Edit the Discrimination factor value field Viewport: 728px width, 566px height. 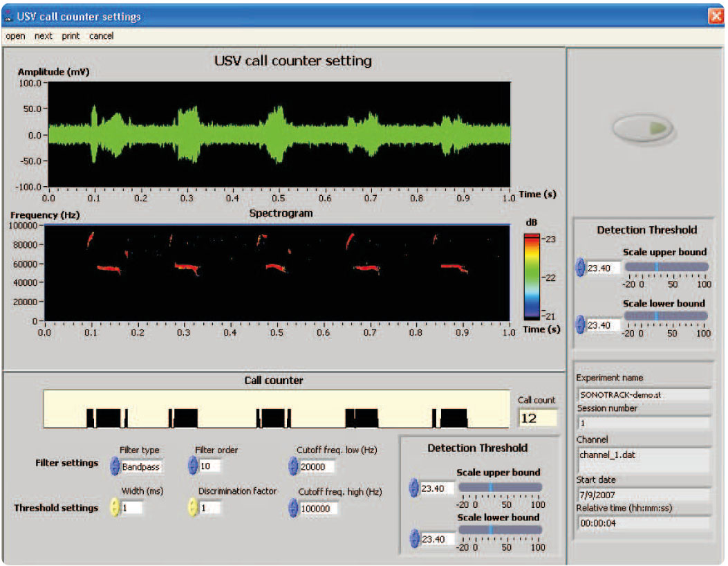(210, 508)
